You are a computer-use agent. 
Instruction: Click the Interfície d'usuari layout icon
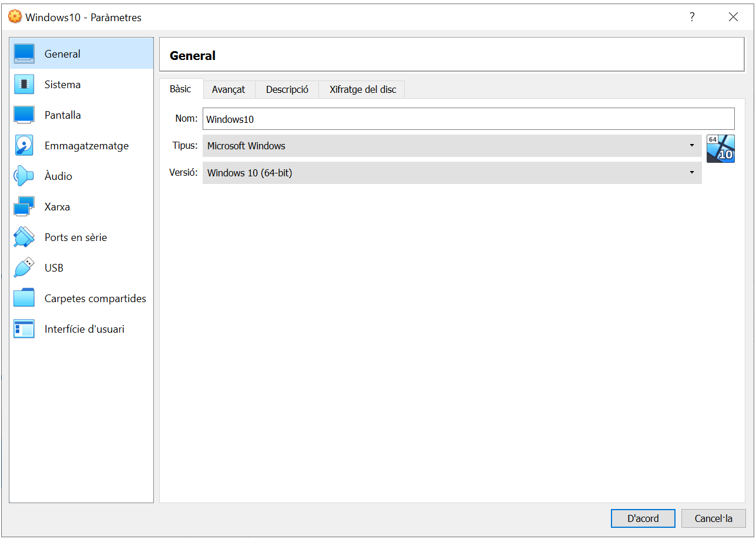[x=24, y=329]
